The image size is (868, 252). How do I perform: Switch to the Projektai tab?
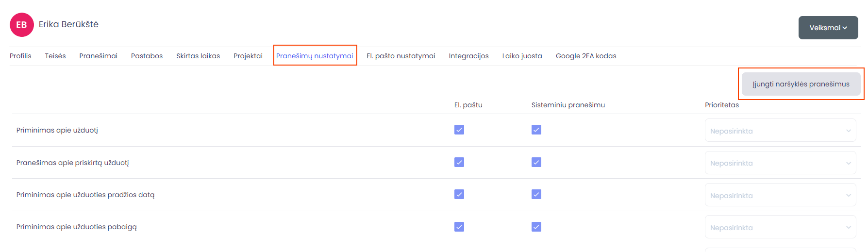click(x=248, y=56)
